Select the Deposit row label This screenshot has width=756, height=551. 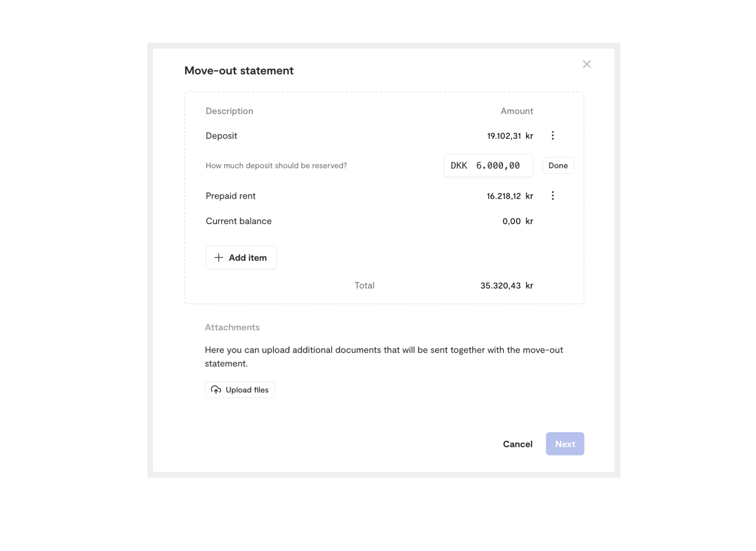[221, 136]
